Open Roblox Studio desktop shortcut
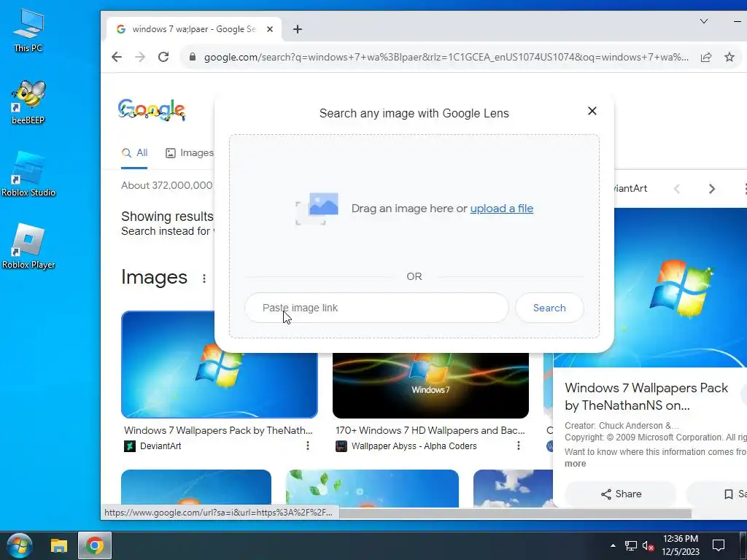Screen dimensions: 747x560 (28, 174)
